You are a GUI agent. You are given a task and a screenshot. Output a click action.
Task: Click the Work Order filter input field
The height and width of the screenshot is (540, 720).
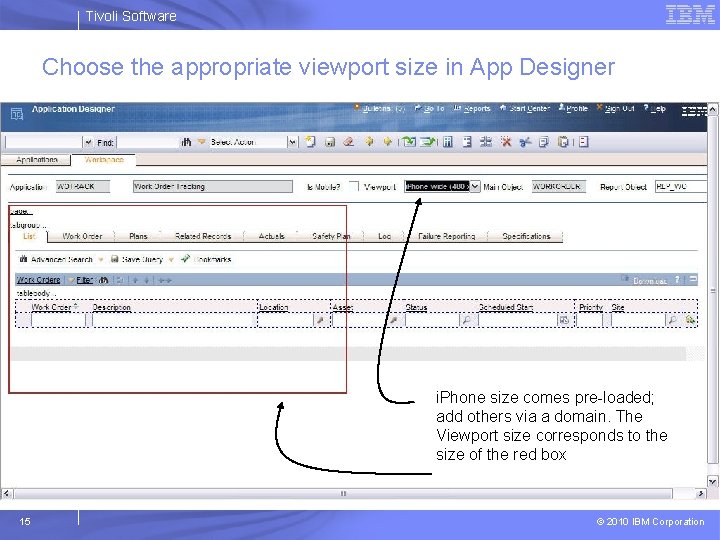[58, 320]
